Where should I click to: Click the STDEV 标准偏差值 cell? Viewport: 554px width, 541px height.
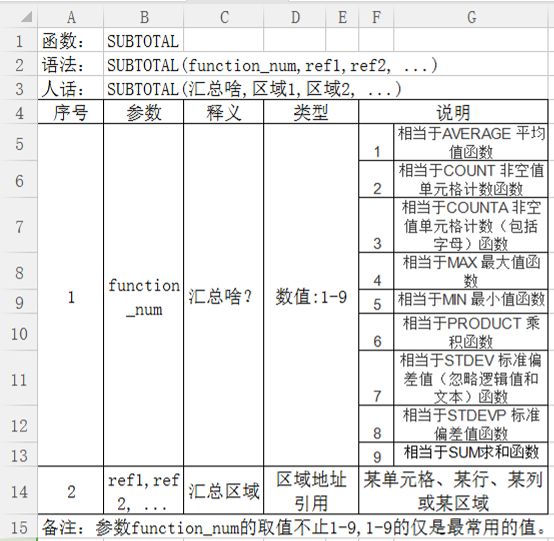click(471, 378)
